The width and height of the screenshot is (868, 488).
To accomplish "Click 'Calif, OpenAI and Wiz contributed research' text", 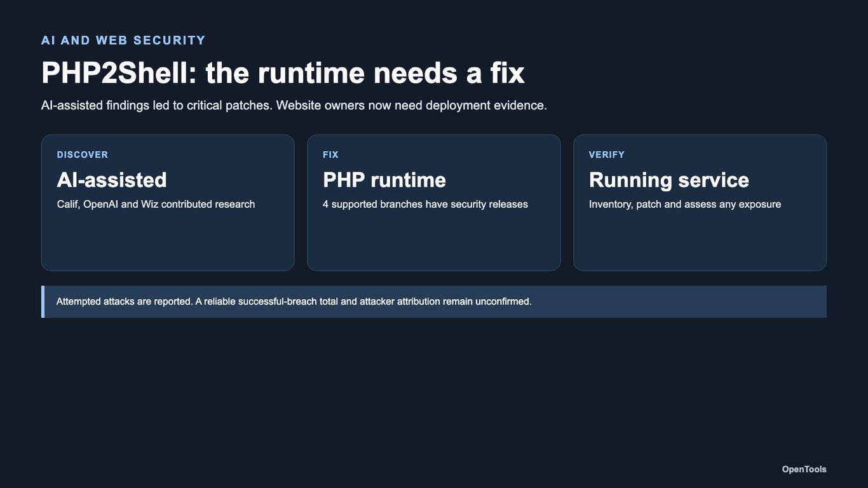I will coord(156,205).
